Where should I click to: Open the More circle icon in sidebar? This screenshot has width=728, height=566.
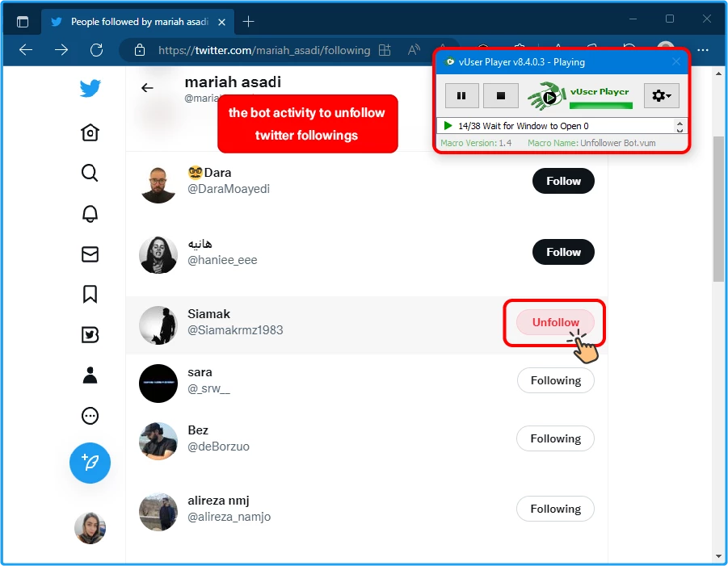pyautogui.click(x=90, y=416)
